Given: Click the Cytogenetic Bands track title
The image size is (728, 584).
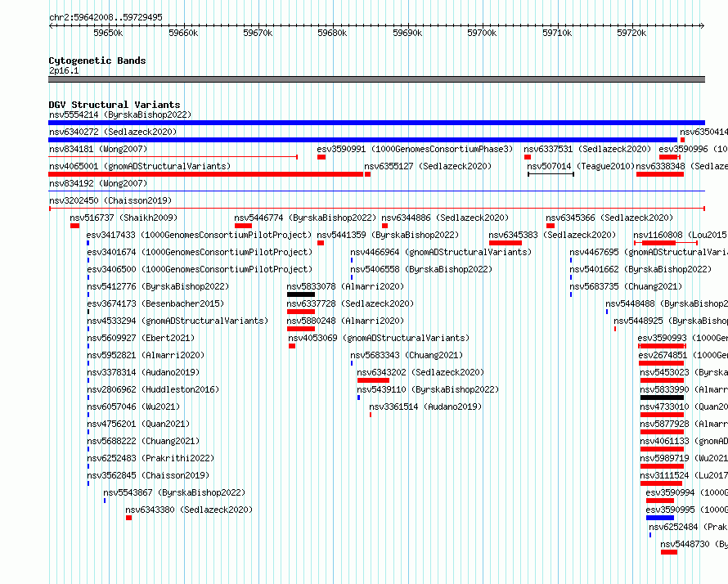Looking at the screenshot, I should tap(97, 61).
